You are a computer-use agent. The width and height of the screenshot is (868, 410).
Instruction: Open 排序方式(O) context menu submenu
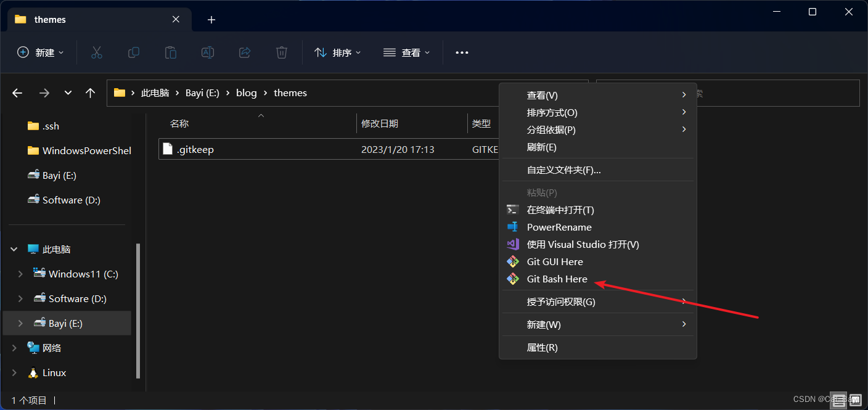(598, 112)
